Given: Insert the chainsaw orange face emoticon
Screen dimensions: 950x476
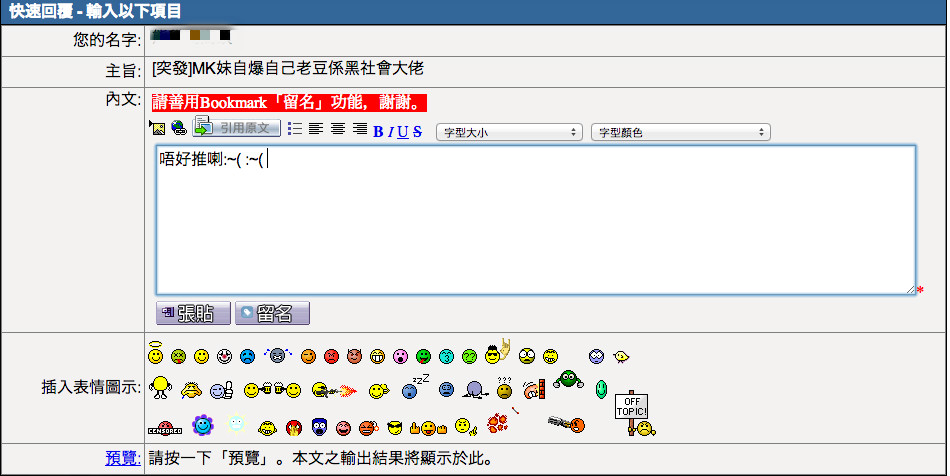Looking at the screenshot, I should click(566, 423).
